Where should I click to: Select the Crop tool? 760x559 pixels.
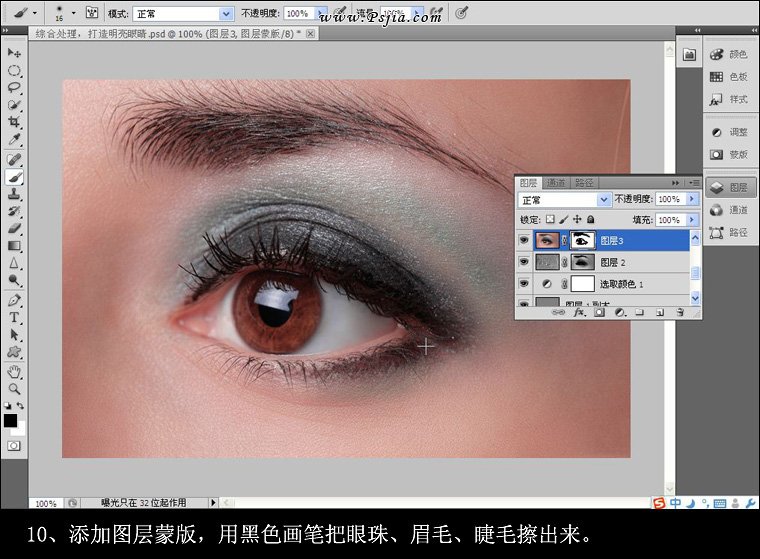(14, 122)
